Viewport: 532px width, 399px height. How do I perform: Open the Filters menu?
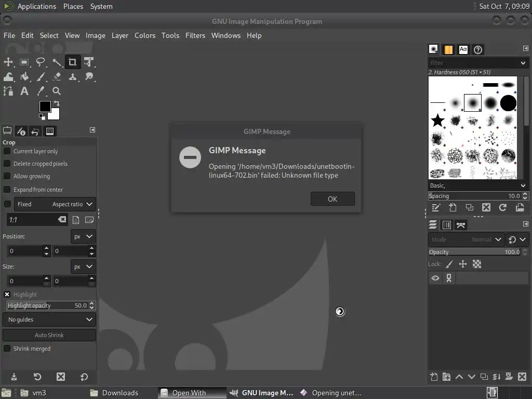tap(195, 35)
